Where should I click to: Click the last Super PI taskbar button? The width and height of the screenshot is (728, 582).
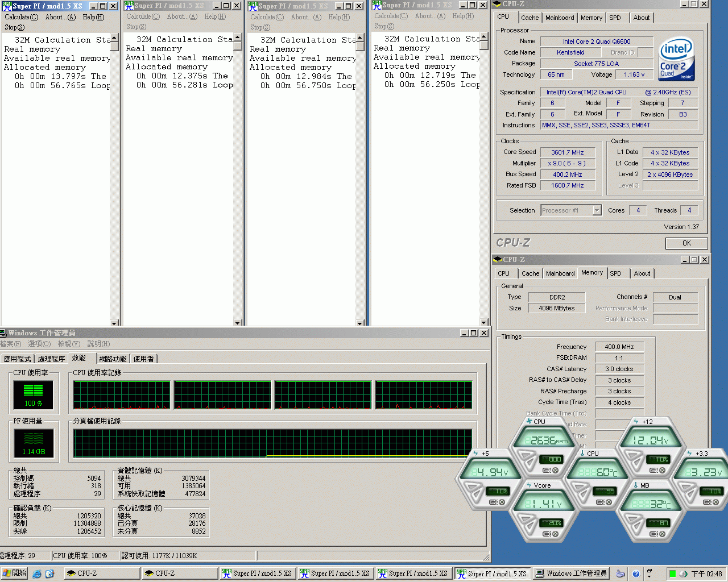coord(492,573)
